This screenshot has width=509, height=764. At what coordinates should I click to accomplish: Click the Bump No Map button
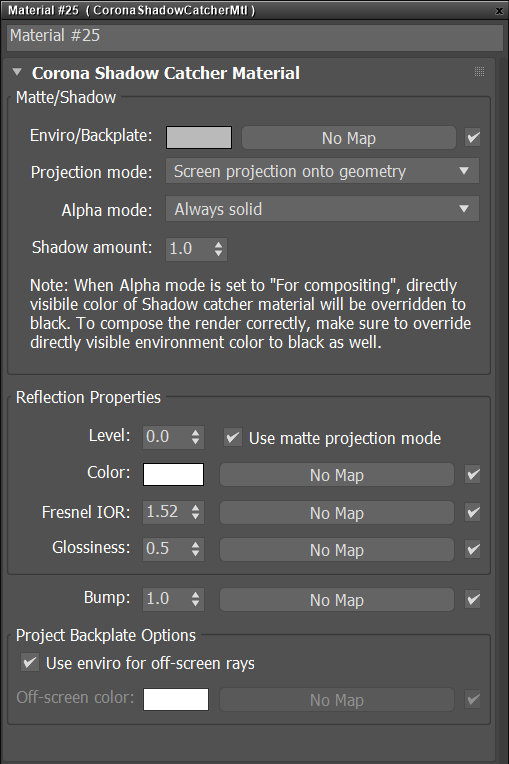click(x=337, y=600)
